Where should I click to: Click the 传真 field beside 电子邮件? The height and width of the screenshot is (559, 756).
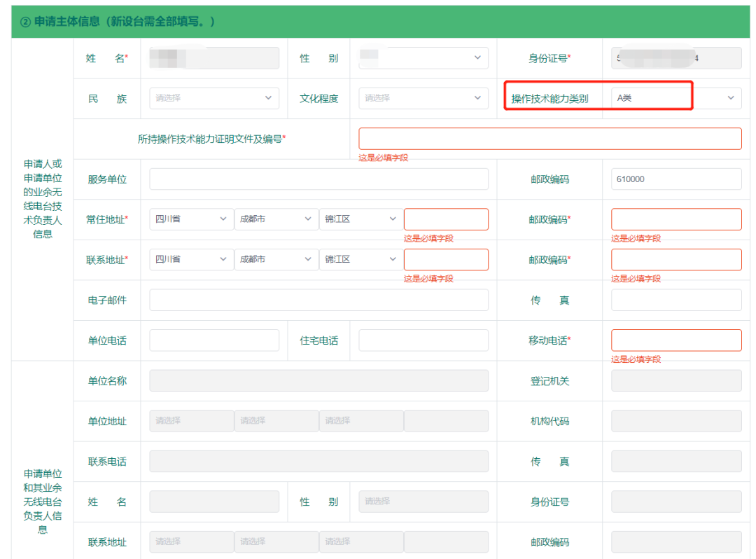click(675, 300)
